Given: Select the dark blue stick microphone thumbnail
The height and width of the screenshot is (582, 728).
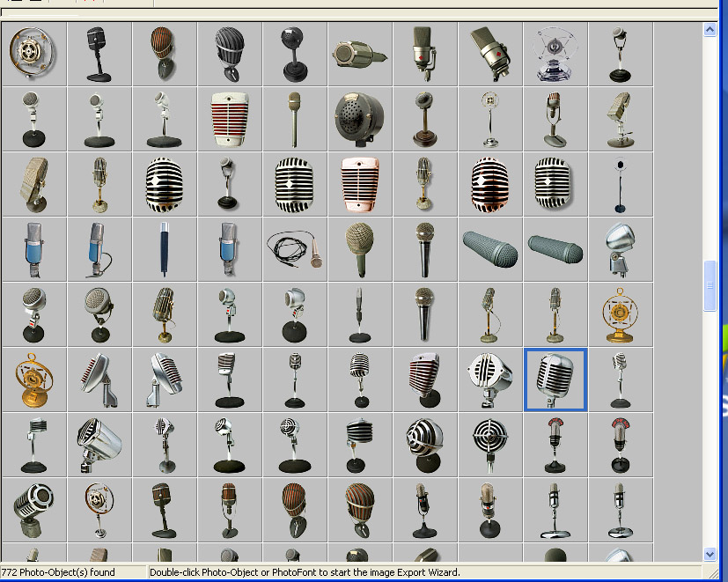Looking at the screenshot, I should [165, 249].
